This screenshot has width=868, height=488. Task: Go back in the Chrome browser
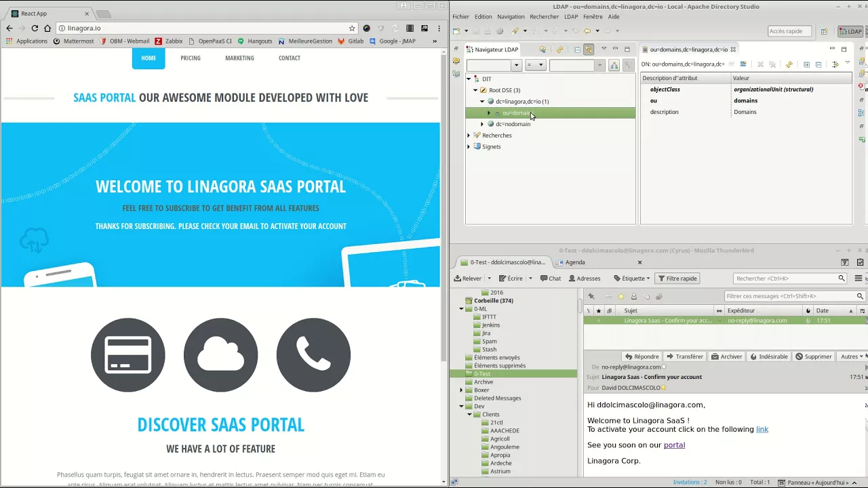(9, 28)
